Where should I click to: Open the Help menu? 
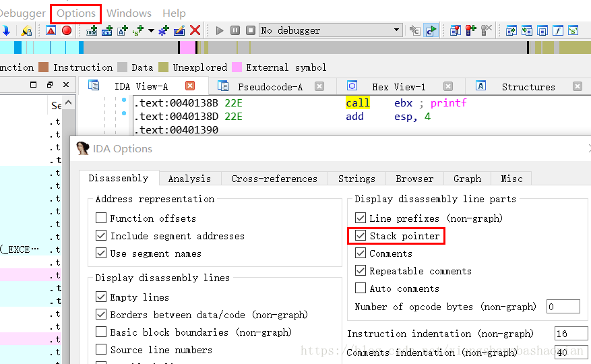(x=174, y=13)
